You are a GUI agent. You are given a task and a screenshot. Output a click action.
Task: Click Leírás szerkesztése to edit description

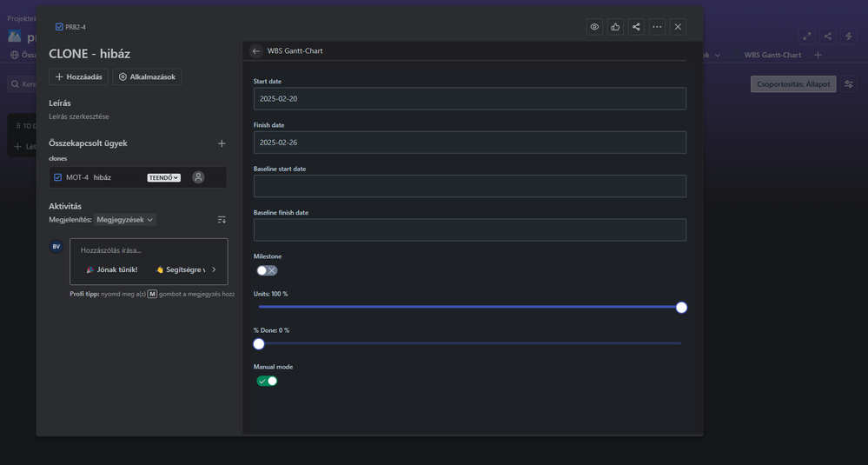click(x=78, y=116)
